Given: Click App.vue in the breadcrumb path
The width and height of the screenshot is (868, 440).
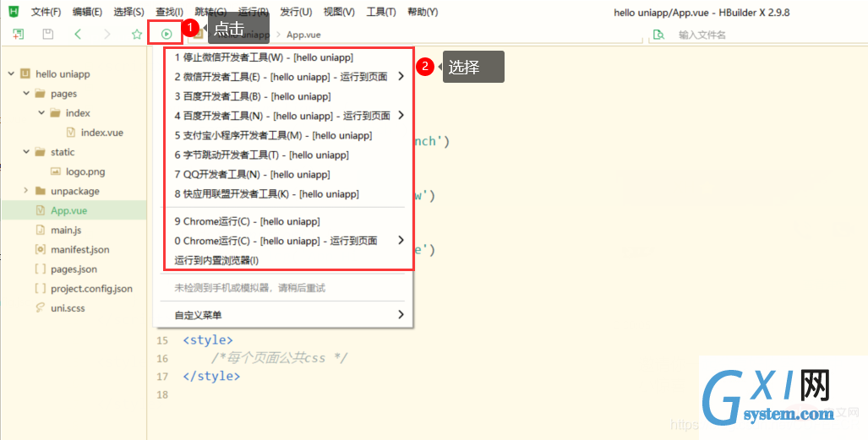Looking at the screenshot, I should click(x=303, y=35).
